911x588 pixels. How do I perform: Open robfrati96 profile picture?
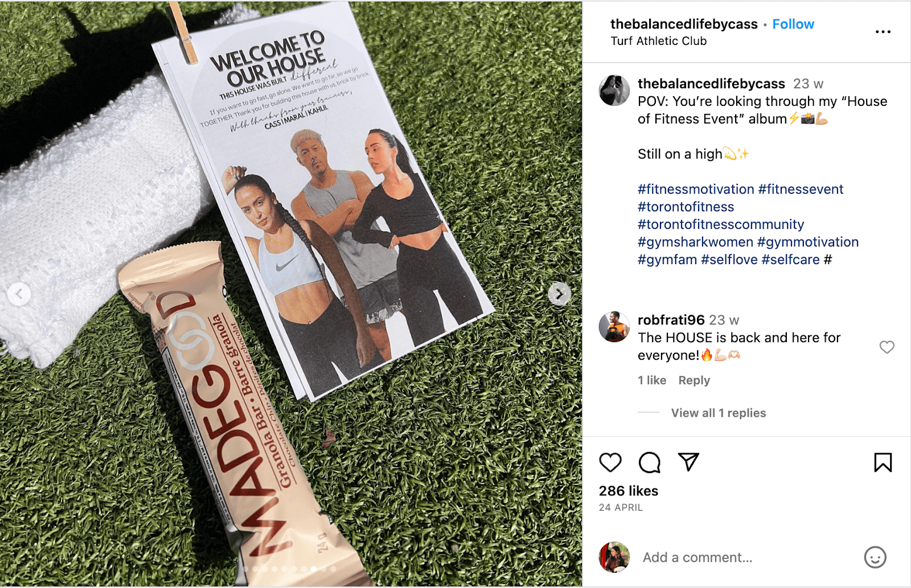pos(614,327)
